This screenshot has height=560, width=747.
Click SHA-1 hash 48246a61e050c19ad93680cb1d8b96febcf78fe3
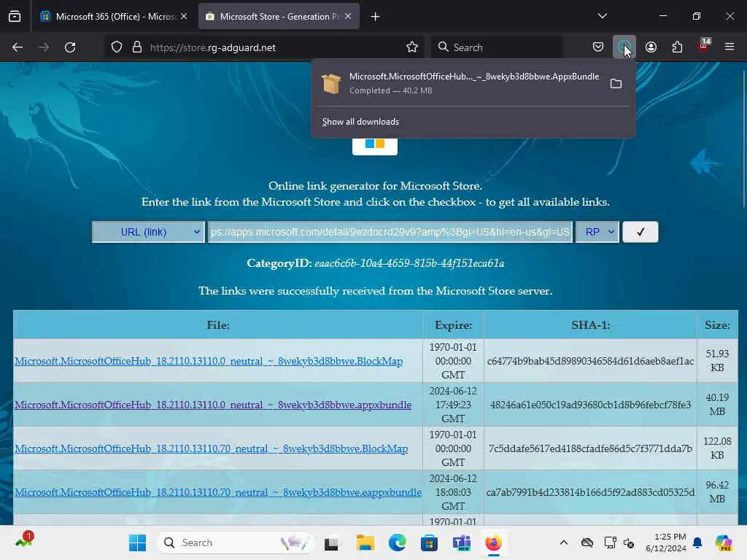[590, 405]
